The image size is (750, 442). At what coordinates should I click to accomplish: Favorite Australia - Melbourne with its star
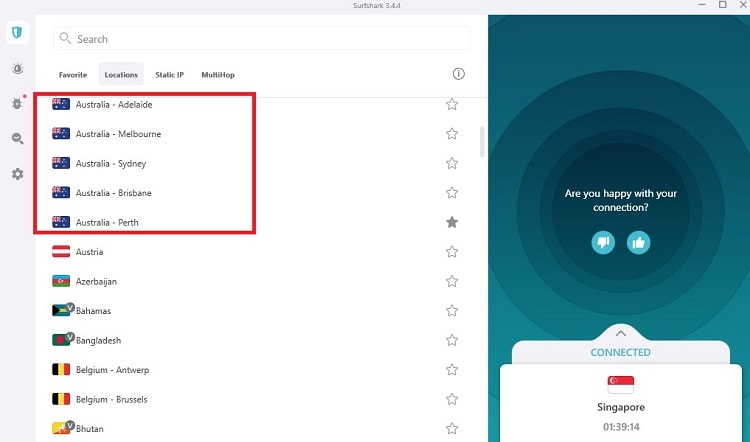[452, 133]
